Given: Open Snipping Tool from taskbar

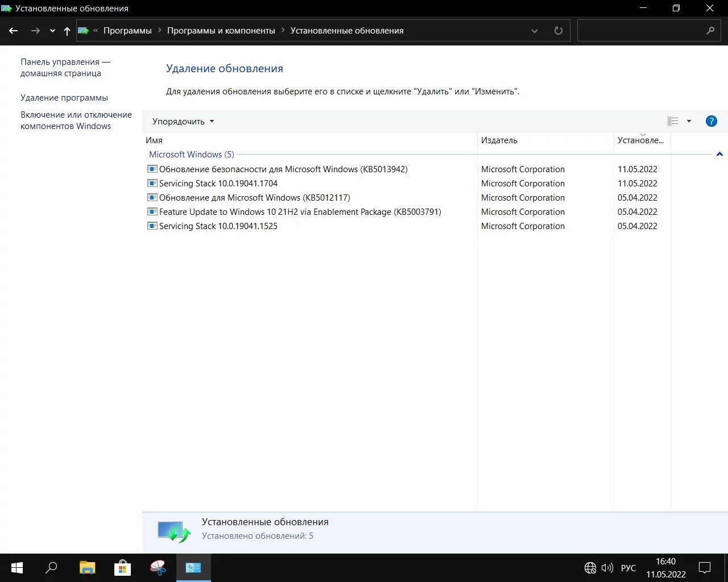Looking at the screenshot, I should [158, 568].
